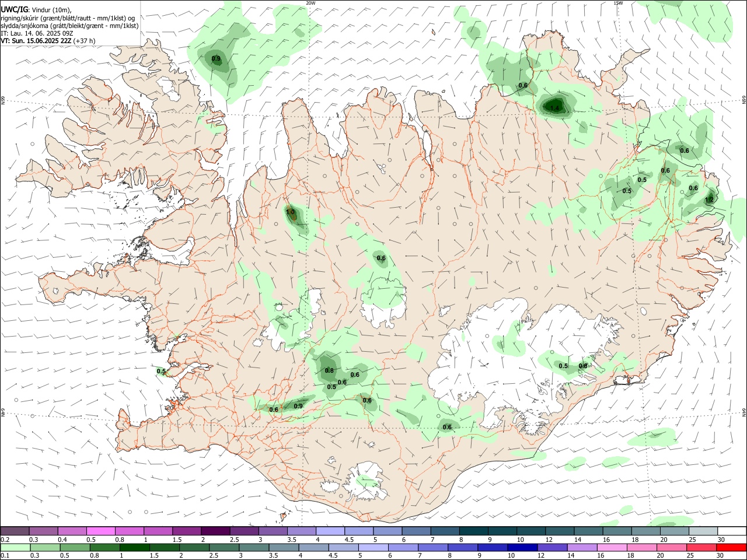
Task: Click the 0.9 value over the sea by Westfjords
Action: pos(216,58)
